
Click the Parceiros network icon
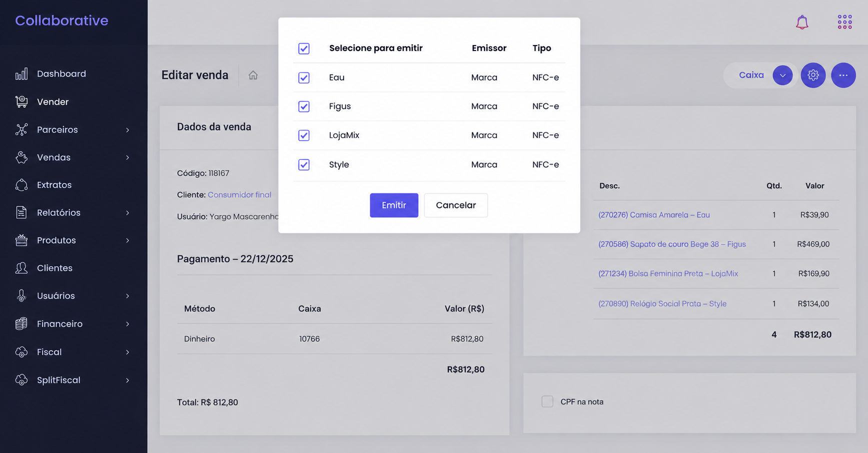pos(22,129)
